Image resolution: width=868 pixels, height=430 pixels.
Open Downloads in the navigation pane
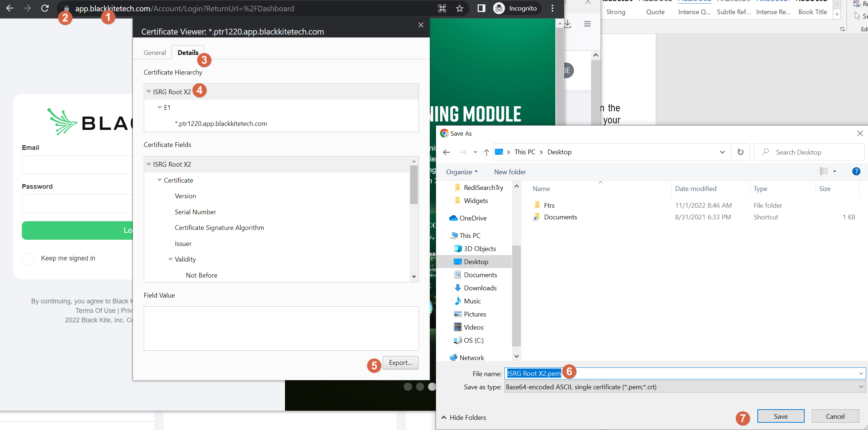[480, 288]
